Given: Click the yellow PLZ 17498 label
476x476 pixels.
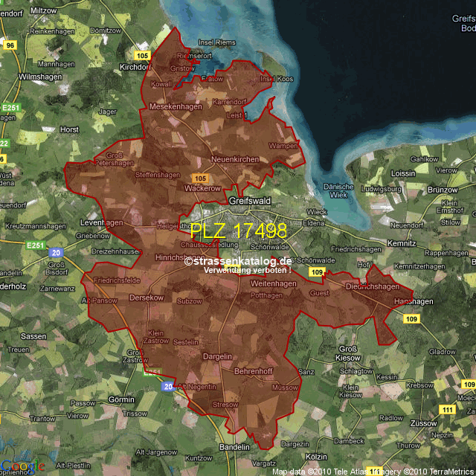Looking at the screenshot, I should 239,231.
